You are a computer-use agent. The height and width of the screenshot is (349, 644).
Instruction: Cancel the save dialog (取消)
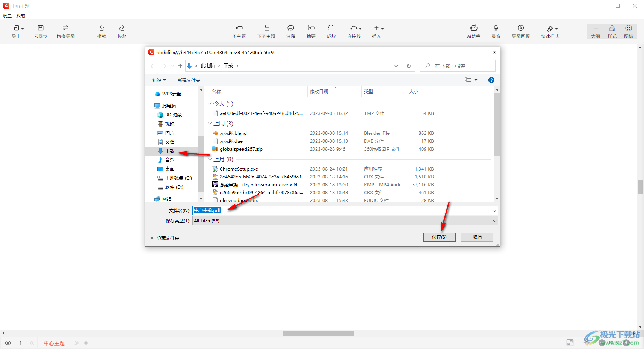(x=477, y=237)
